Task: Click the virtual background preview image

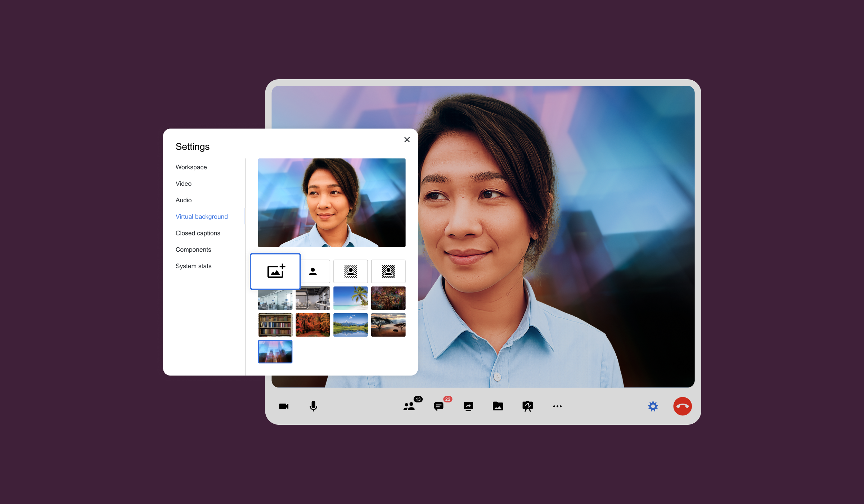Action: pos(332,203)
